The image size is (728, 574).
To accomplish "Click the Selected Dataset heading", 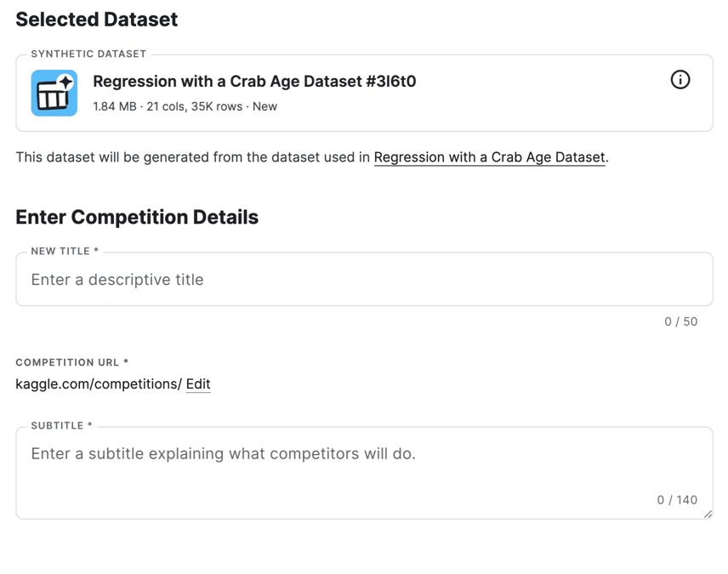I will pos(95,19).
